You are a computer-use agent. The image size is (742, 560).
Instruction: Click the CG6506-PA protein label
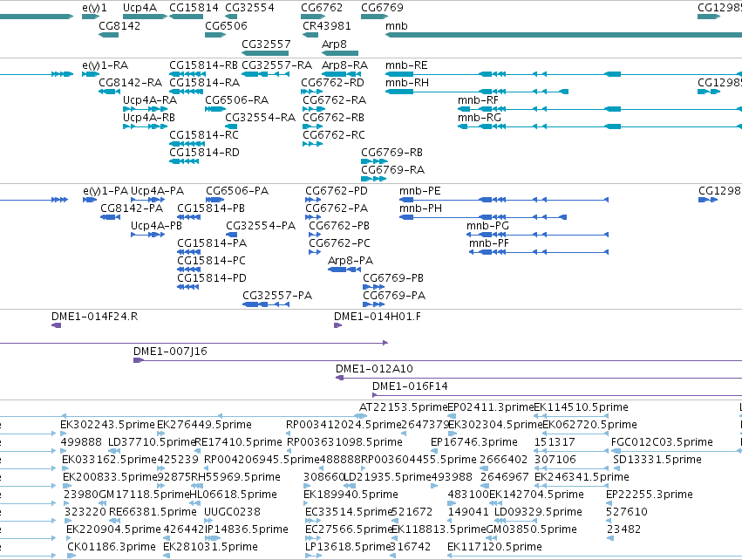237,191
